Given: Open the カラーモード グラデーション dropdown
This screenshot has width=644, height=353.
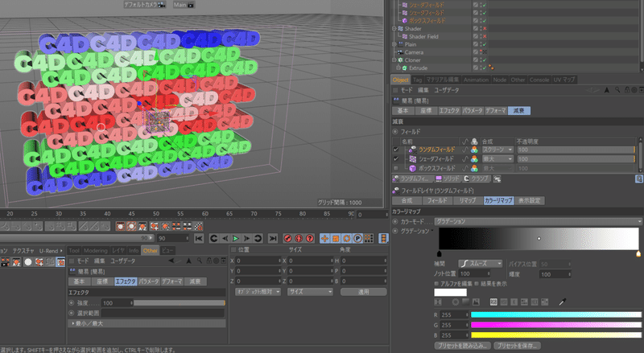Looking at the screenshot, I should coord(538,222).
